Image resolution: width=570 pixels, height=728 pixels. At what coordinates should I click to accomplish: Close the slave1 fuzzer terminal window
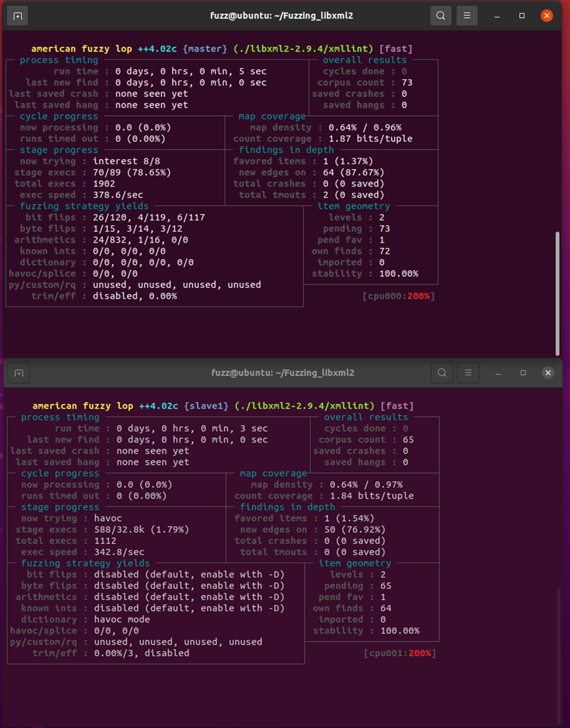(x=548, y=373)
